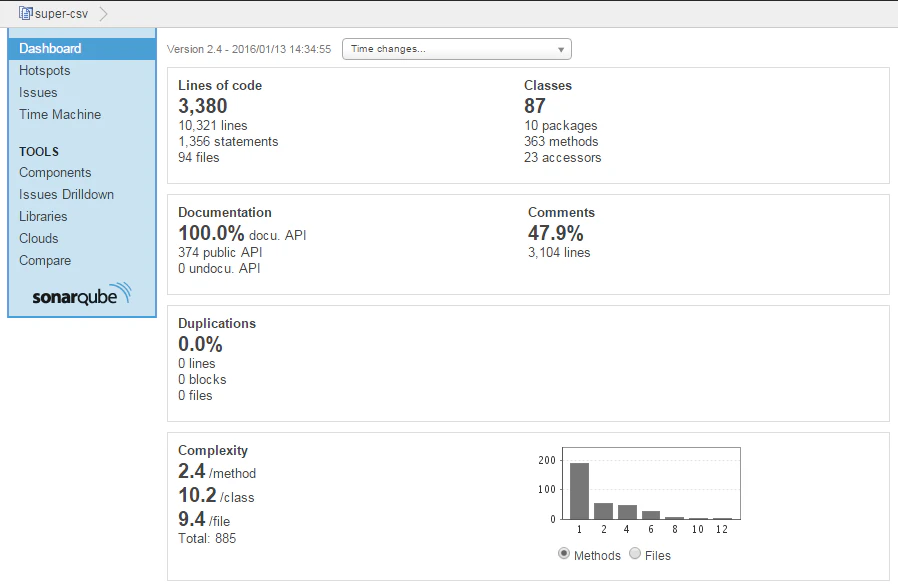The image size is (898, 585).
Task: Click the '374 public API' text
Action: 220,253
